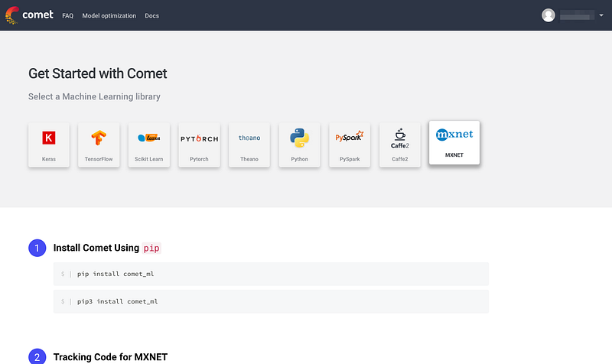Select the MXNET library card
Viewport: 612px width, 364px height.
[x=454, y=142]
